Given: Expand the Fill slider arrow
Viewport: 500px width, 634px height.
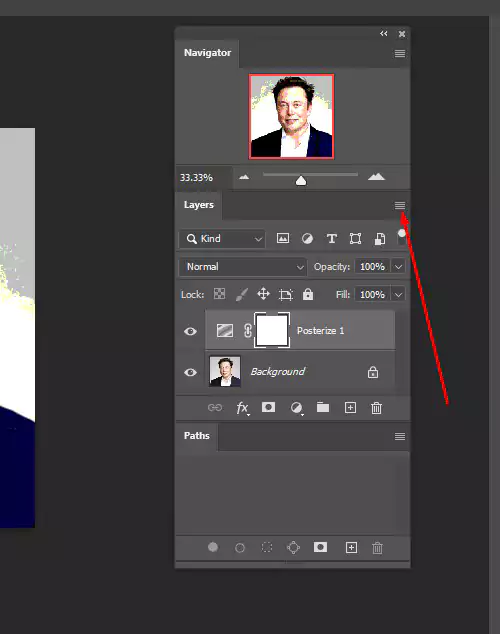Looking at the screenshot, I should (x=398, y=294).
